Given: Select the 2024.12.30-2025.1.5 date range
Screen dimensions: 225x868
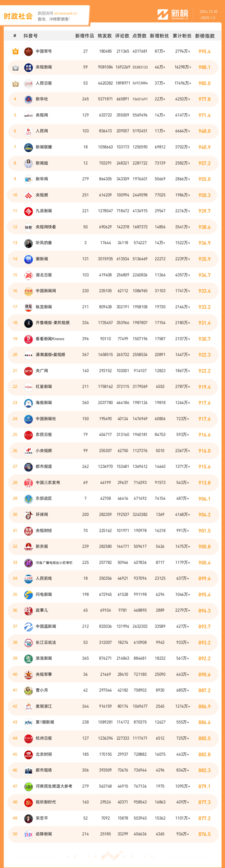Looking at the screenshot, I should pos(208,14).
